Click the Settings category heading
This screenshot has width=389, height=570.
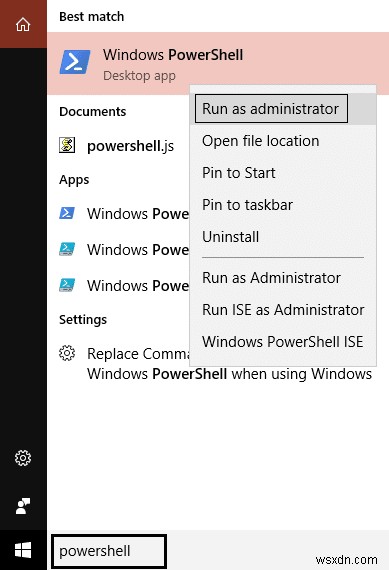83,320
